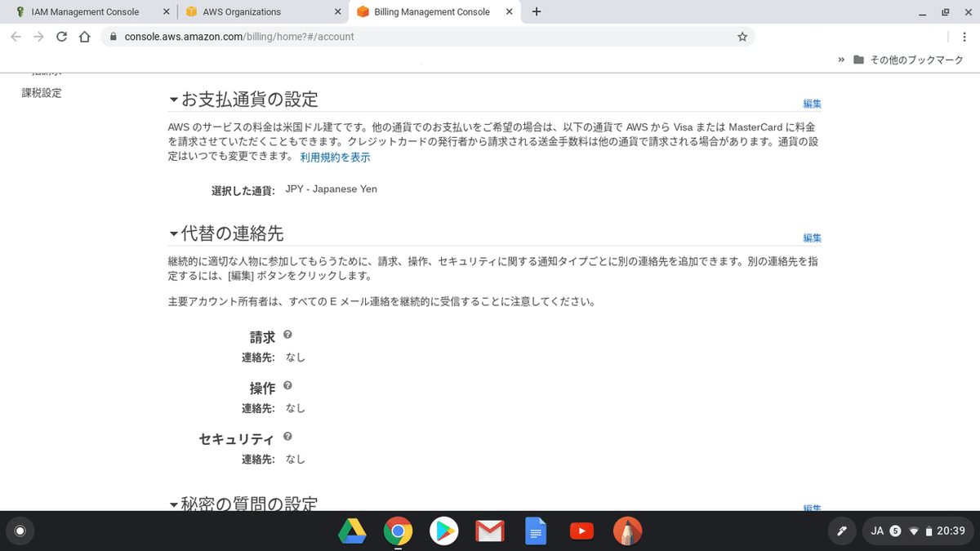Screen dimensions: 980x551
Task: Collapse the 代替の連絡先 section
Action: 173,233
